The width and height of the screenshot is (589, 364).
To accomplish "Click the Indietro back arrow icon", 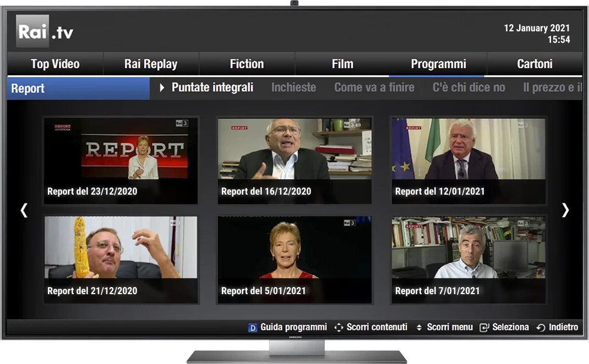I will (541, 328).
